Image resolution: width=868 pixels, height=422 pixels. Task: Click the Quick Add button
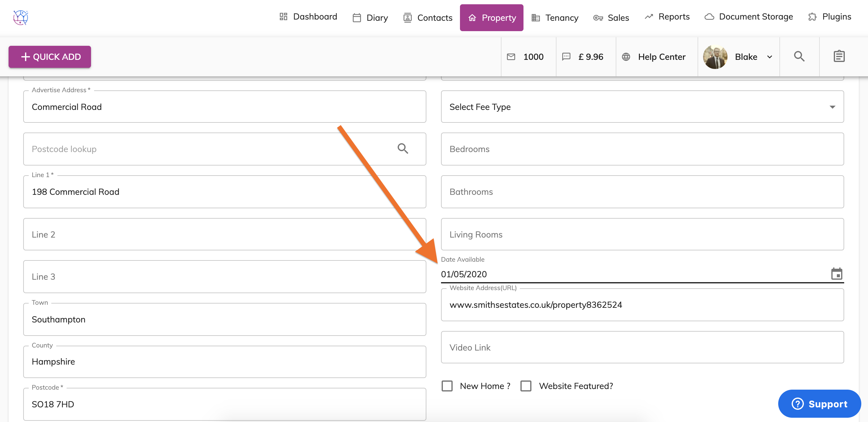(x=49, y=56)
